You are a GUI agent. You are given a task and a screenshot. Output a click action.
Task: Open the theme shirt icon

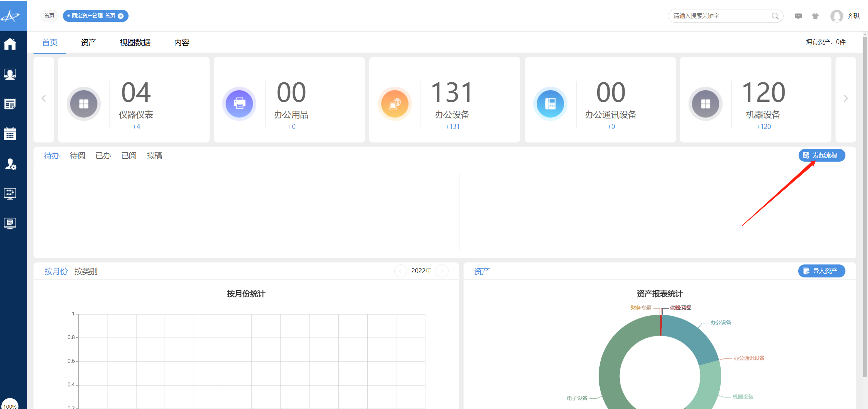click(x=815, y=16)
